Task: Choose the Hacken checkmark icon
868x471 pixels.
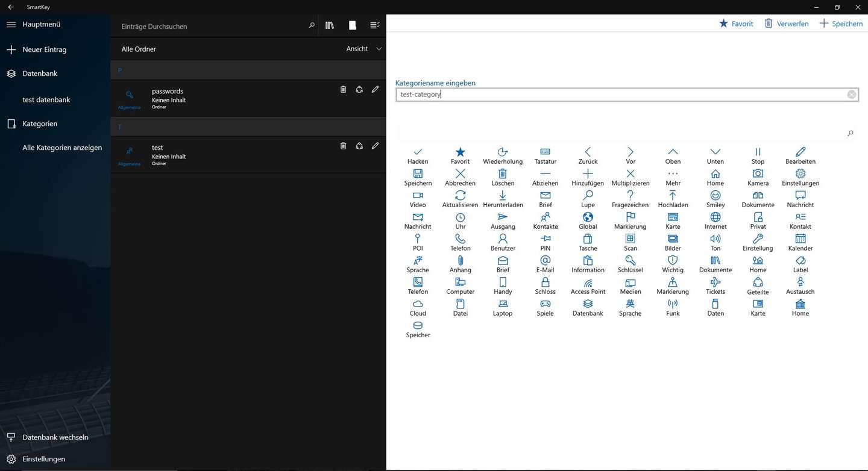Action: [418, 155]
